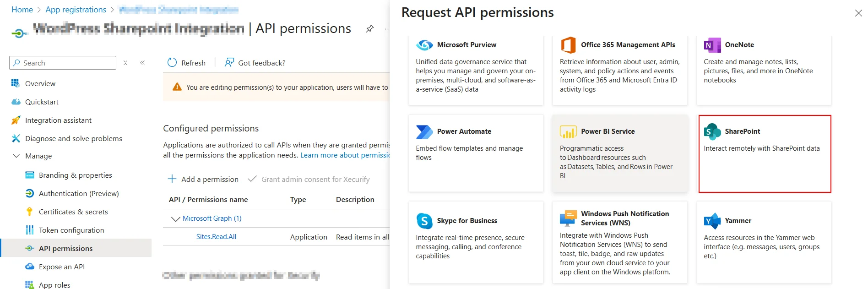Image resolution: width=868 pixels, height=289 pixels.
Task: Choose the OneNote API icon
Action: pyautogui.click(x=712, y=45)
